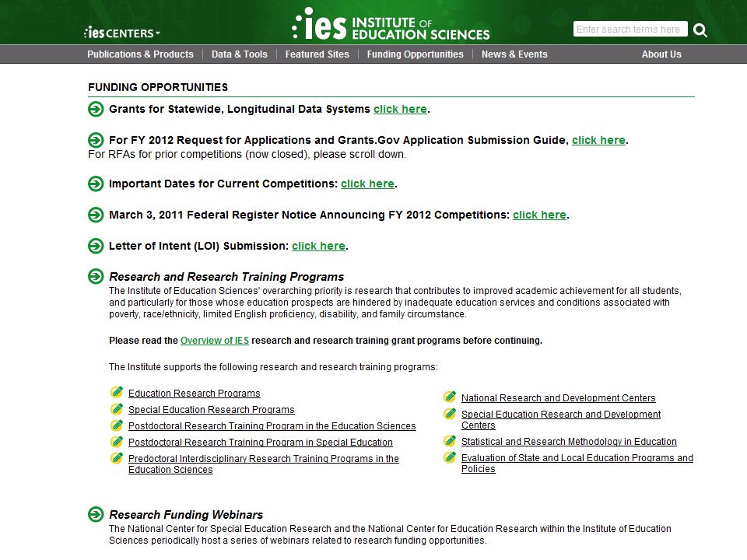Click the IES Institute of Education Sciences logo
This screenshot has width=747, height=560.
[391, 24]
